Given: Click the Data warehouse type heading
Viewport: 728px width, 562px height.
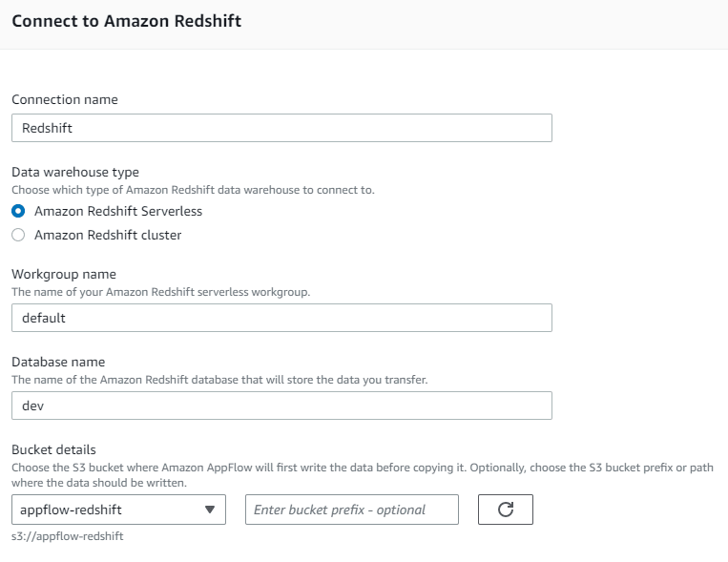Looking at the screenshot, I should 75,173.
